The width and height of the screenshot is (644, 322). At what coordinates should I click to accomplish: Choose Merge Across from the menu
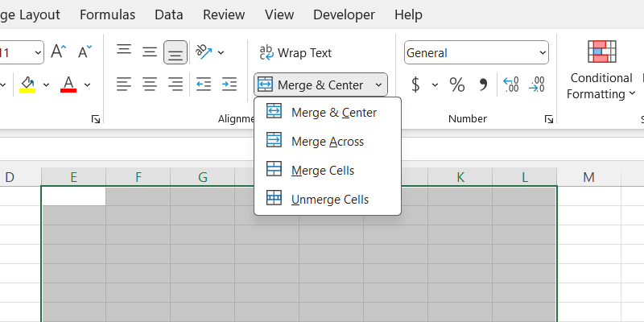(327, 142)
